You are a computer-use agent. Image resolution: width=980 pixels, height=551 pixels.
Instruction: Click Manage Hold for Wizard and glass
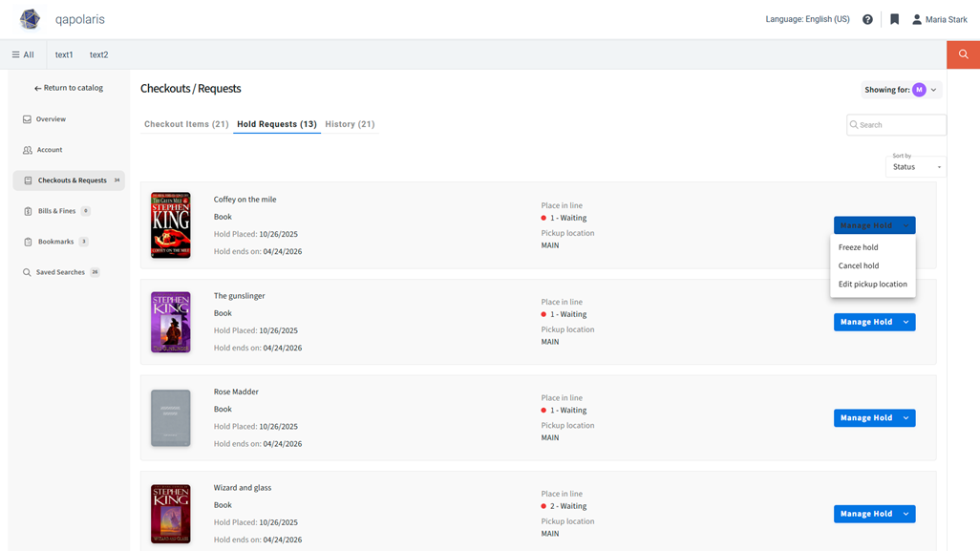[865, 514]
